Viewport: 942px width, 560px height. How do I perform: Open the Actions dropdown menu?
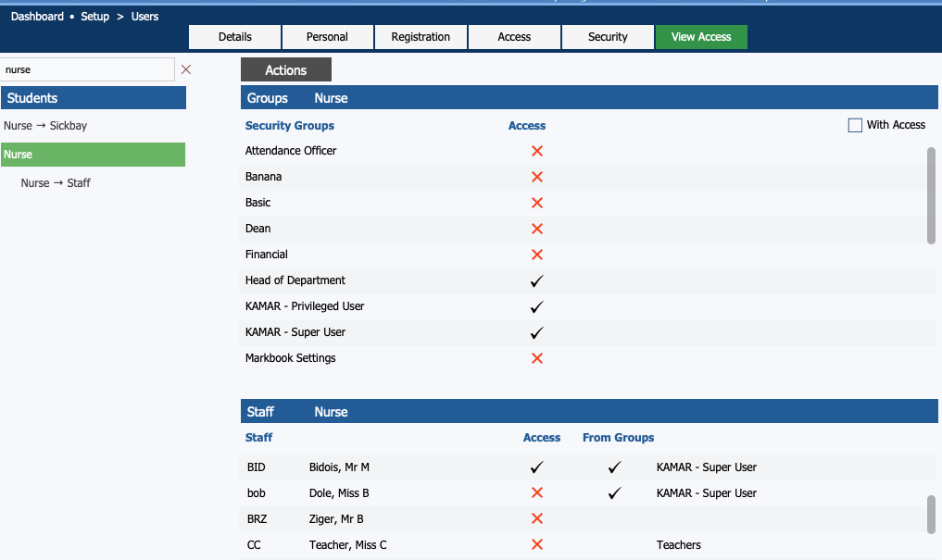pyautogui.click(x=285, y=70)
